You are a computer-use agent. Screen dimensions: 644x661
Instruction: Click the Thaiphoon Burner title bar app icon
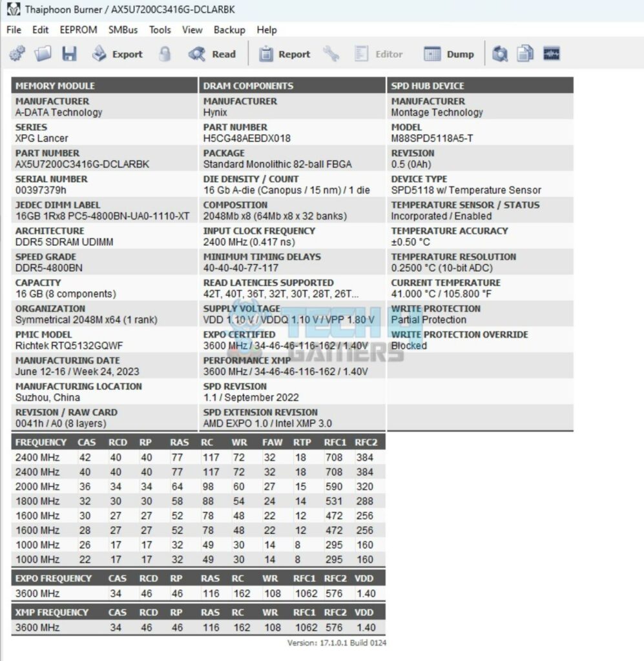click(x=13, y=9)
